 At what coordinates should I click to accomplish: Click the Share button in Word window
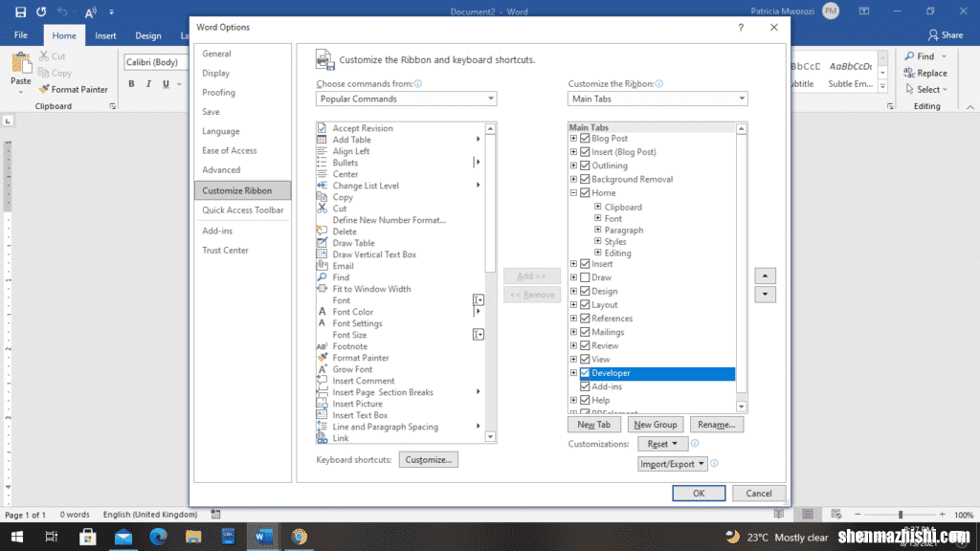[x=945, y=35]
